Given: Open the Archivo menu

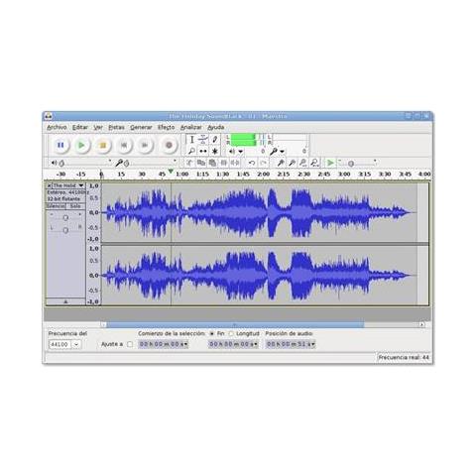Looking at the screenshot, I should pos(57,127).
